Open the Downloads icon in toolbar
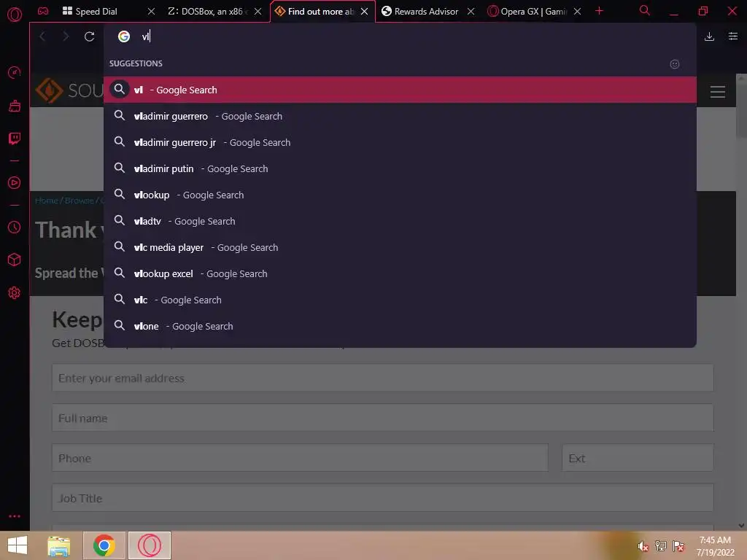This screenshot has width=747, height=560. point(709,36)
